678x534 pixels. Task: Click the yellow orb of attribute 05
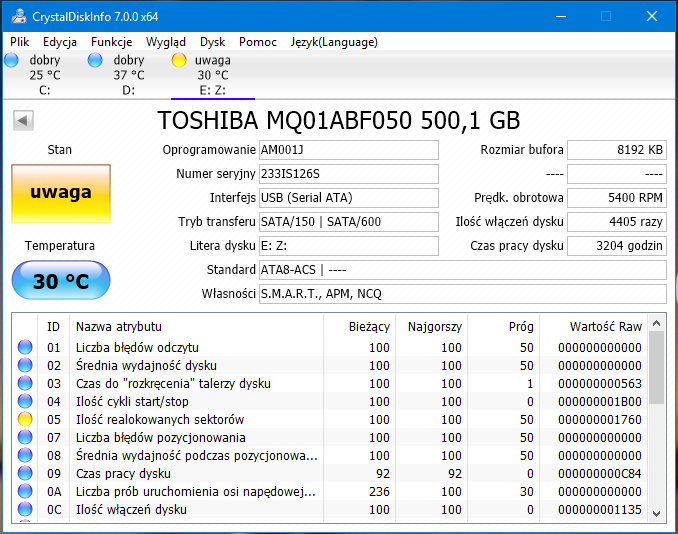[x=25, y=419]
